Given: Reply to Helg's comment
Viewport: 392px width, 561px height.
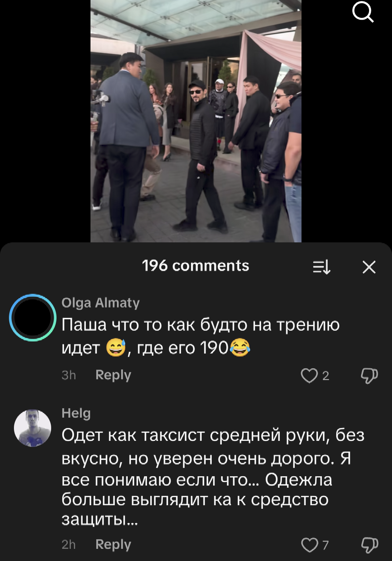Looking at the screenshot, I should click(113, 545).
